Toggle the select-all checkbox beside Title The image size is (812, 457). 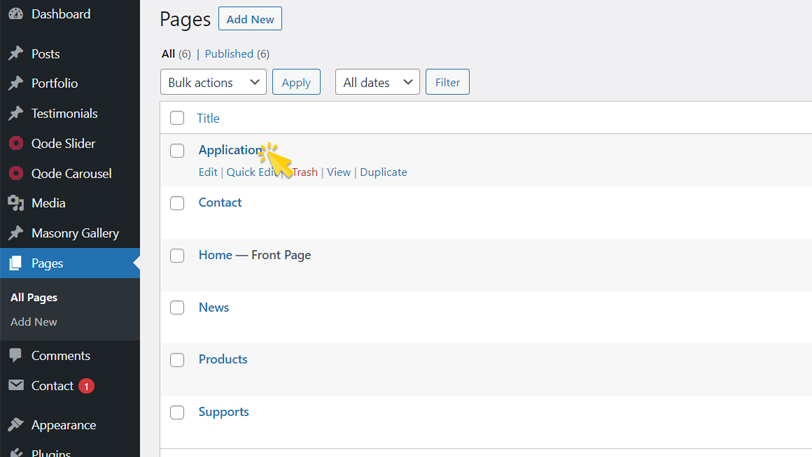[177, 118]
